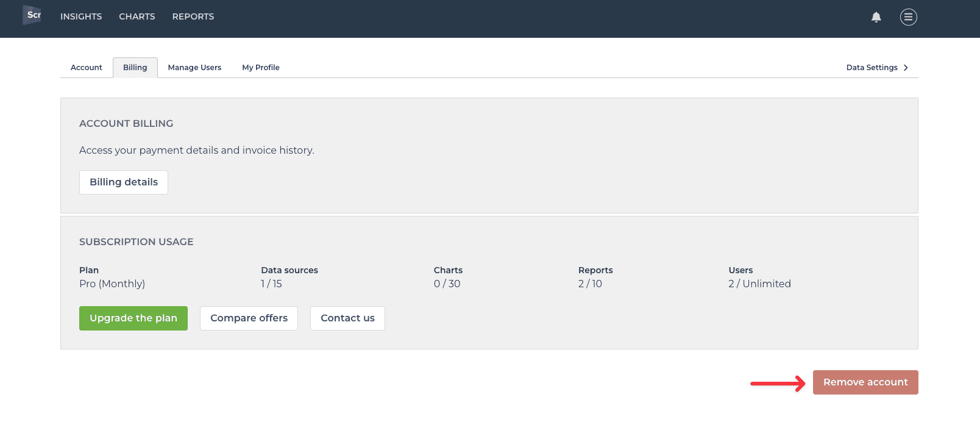Viewport: 980px width, 447px height.
Task: Open Billing details
Action: pos(124,182)
